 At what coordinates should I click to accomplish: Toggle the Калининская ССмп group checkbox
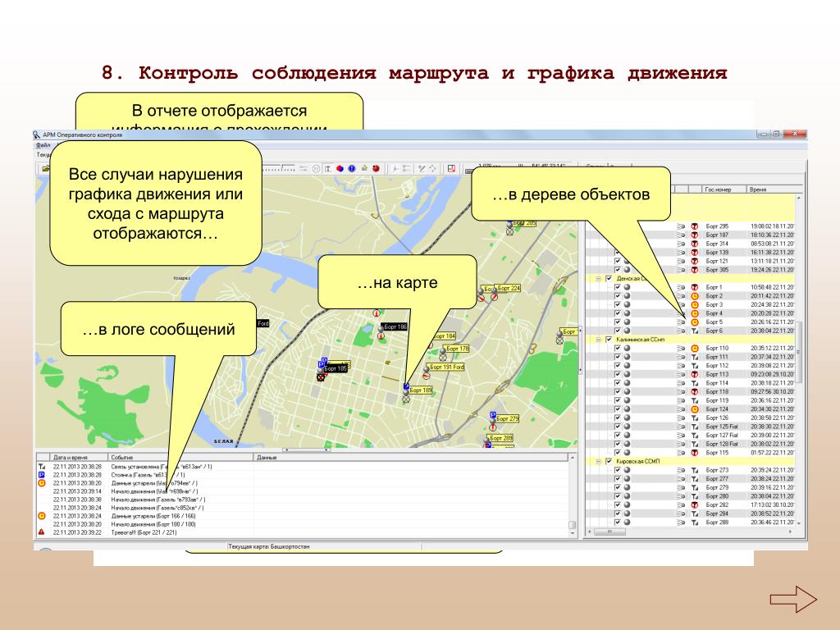(609, 340)
